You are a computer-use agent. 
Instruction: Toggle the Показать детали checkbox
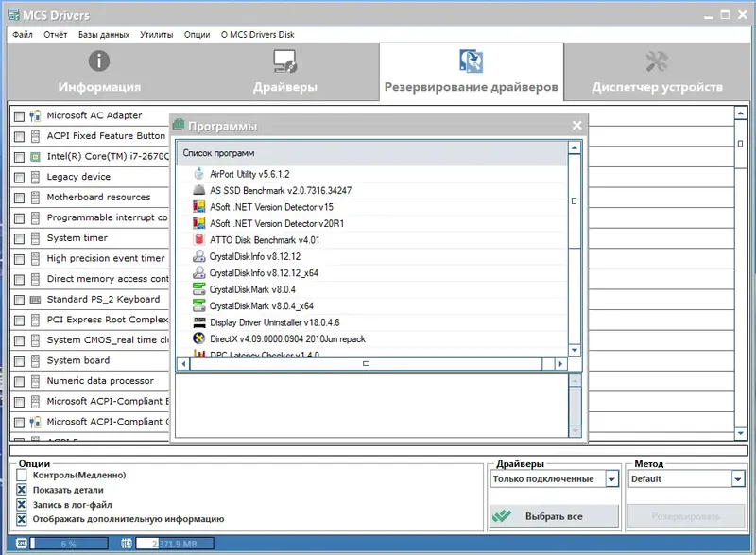[x=21, y=490]
